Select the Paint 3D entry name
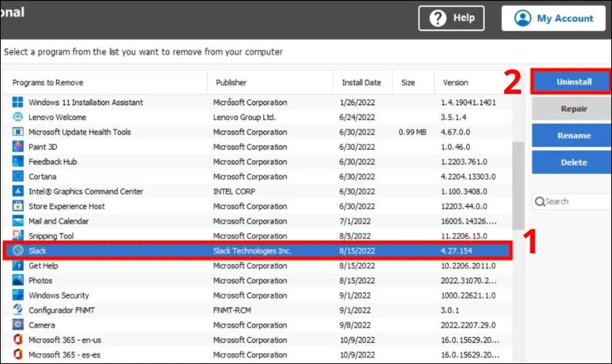The image size is (612, 364). point(43,147)
